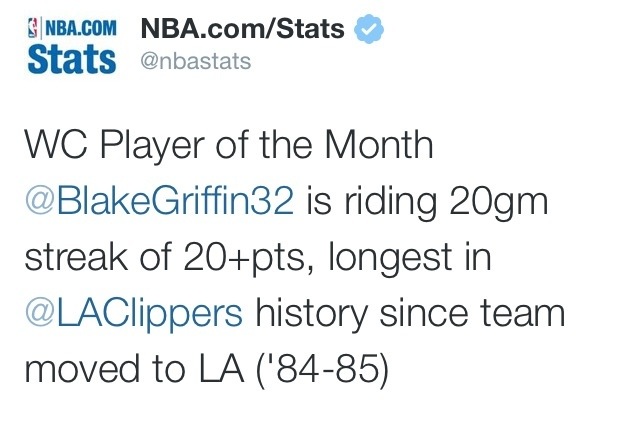Click 'streak of' in the tweet
640x428 pixels.
point(98,257)
